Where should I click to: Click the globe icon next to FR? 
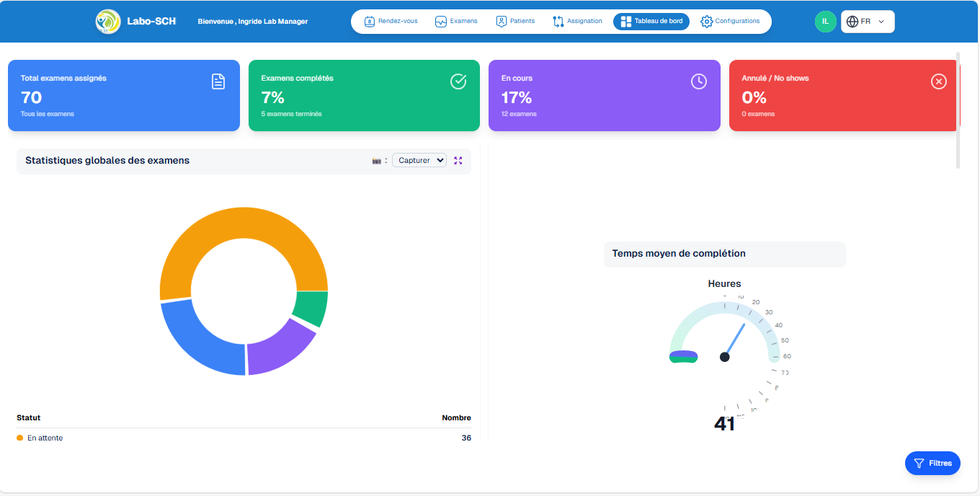pos(852,21)
